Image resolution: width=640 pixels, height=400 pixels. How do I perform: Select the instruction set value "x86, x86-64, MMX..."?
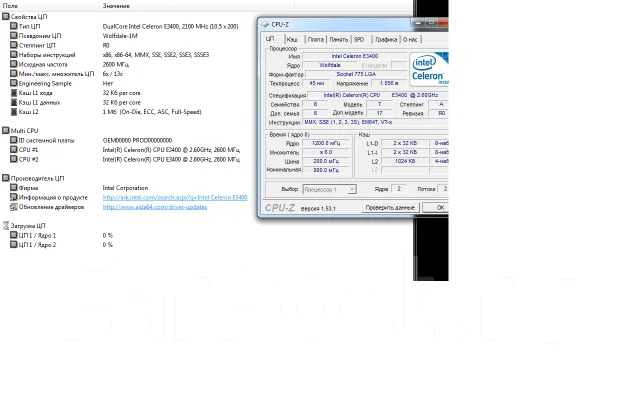(156, 54)
